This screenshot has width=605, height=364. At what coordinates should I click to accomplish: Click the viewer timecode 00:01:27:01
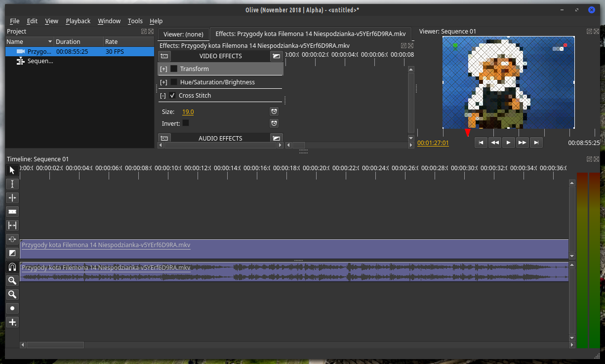click(x=433, y=143)
